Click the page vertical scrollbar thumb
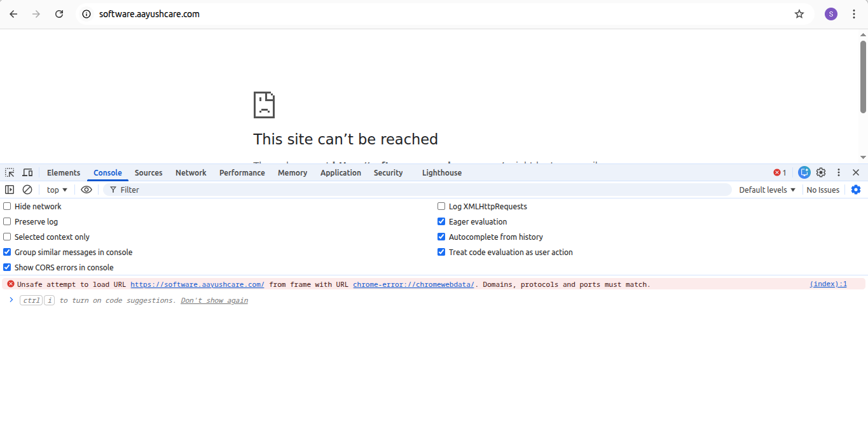 pyautogui.click(x=863, y=76)
